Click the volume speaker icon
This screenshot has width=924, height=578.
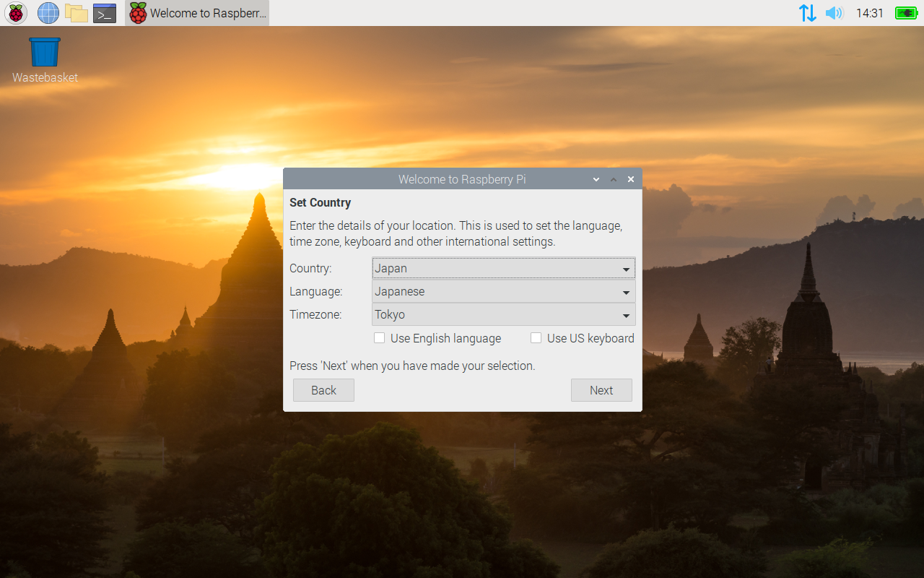pos(834,13)
